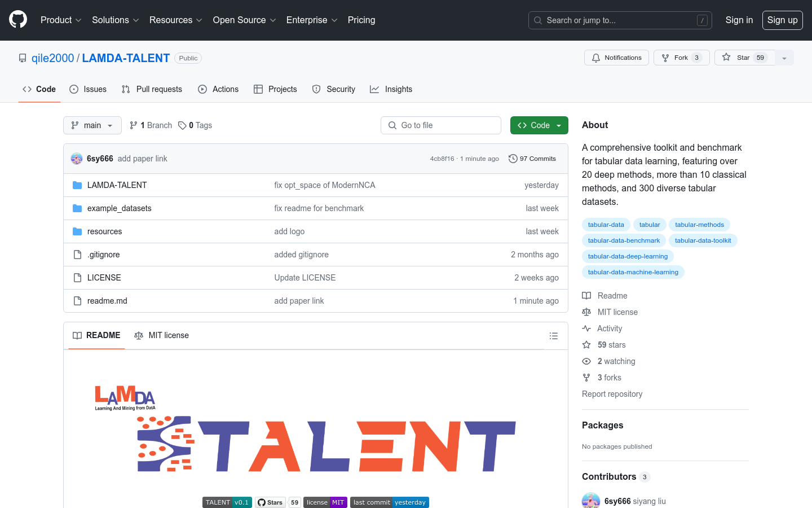Expand the Enterprise menu

pyautogui.click(x=312, y=20)
